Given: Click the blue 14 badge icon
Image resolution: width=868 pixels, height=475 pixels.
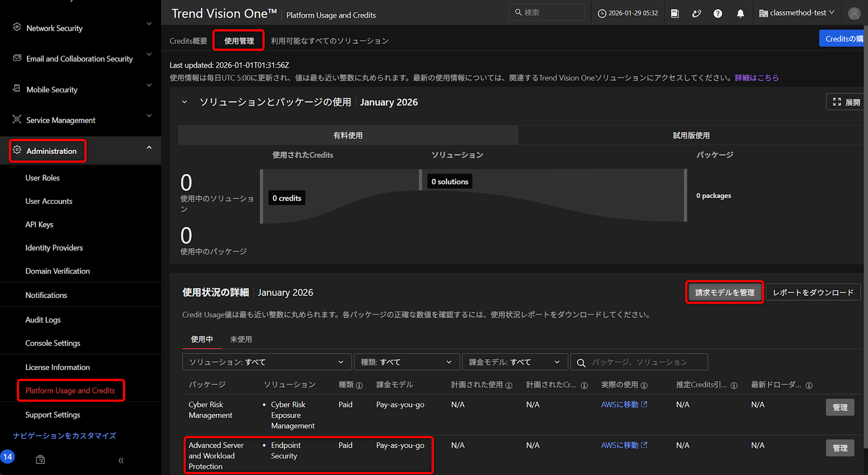Looking at the screenshot, I should point(8,457).
